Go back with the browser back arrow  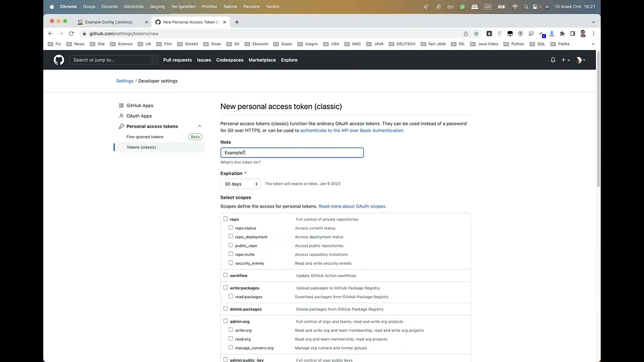tap(50, 33)
